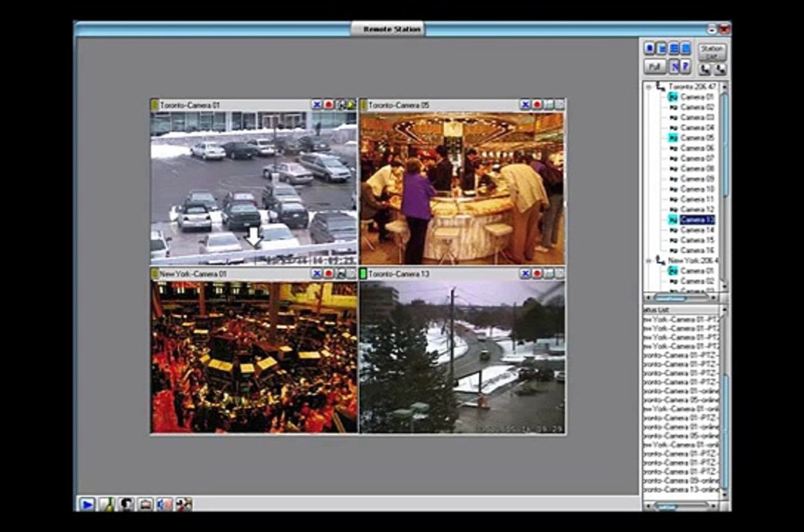804x532 pixels.
Task: Select the Toronto-Camera 13 street video
Action: [x=462, y=357]
